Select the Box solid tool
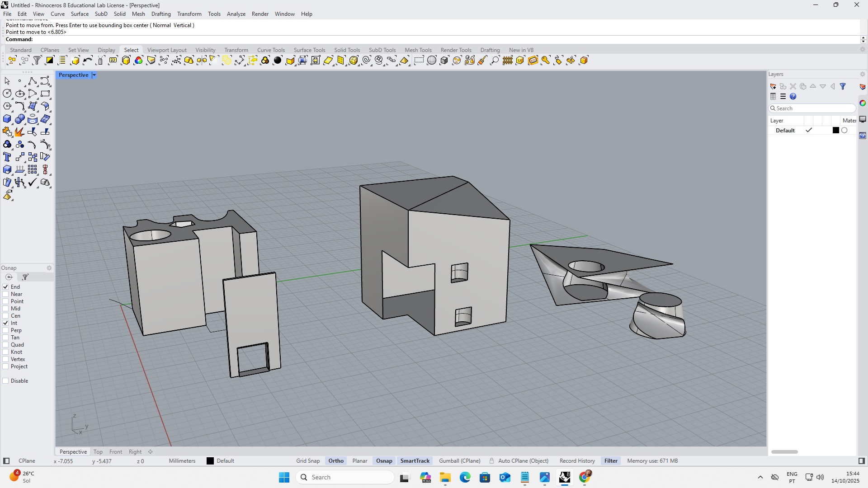Screen dimensions: 868x488 point(7,119)
